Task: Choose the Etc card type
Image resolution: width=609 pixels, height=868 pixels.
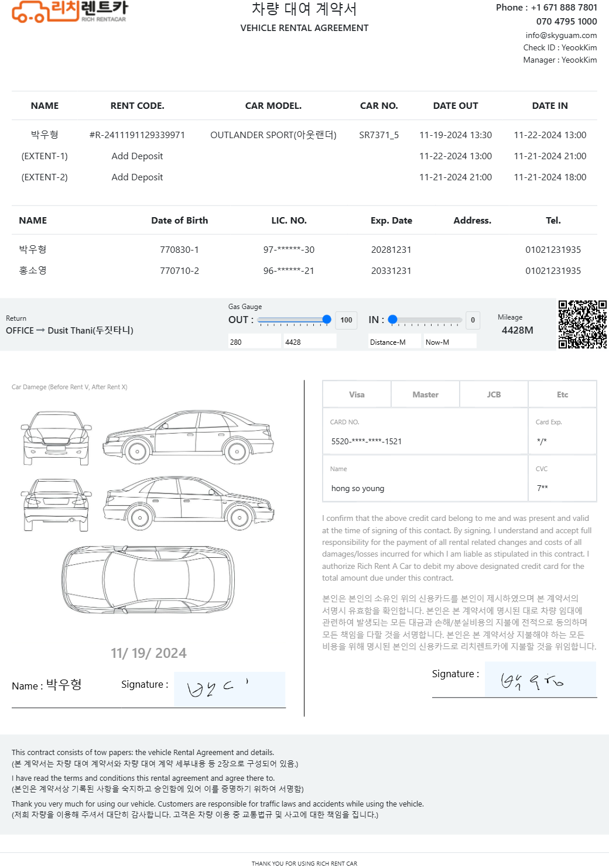Action: pyautogui.click(x=562, y=394)
